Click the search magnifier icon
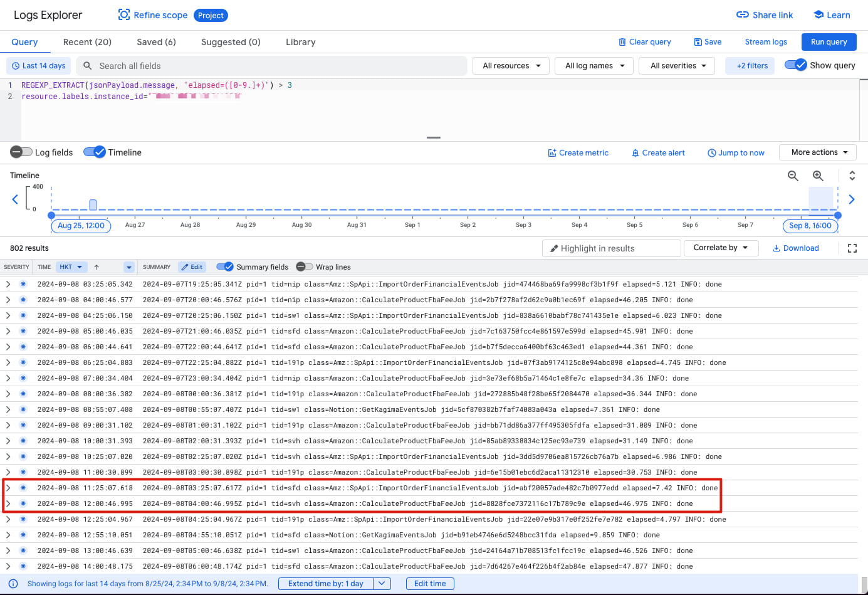The height and width of the screenshot is (595, 868). click(x=88, y=66)
